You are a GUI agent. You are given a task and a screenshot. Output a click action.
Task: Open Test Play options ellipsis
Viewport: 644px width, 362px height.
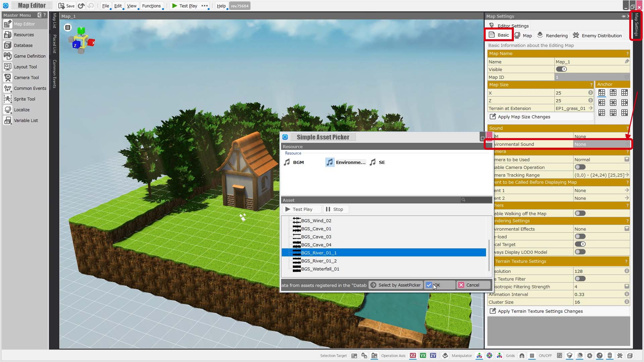205,6
